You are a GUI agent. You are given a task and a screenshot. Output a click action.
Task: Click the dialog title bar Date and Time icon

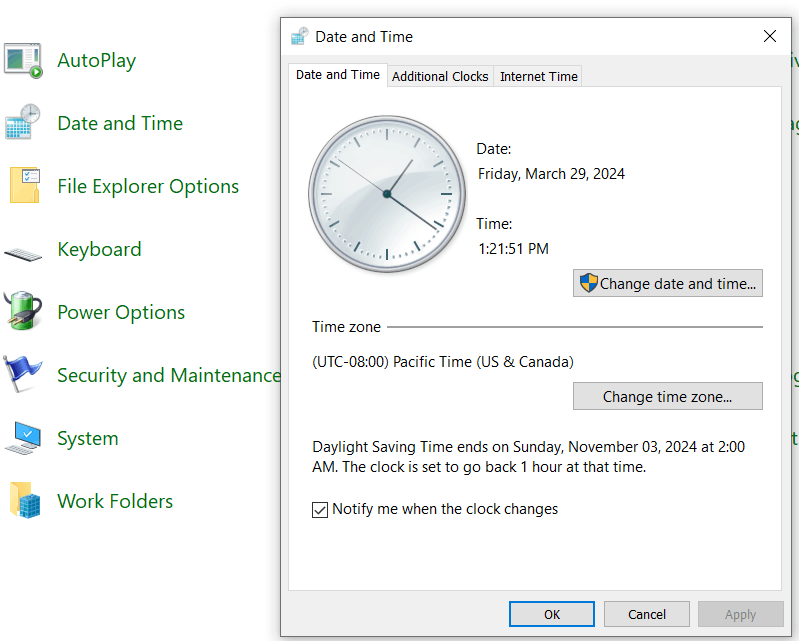tap(300, 37)
